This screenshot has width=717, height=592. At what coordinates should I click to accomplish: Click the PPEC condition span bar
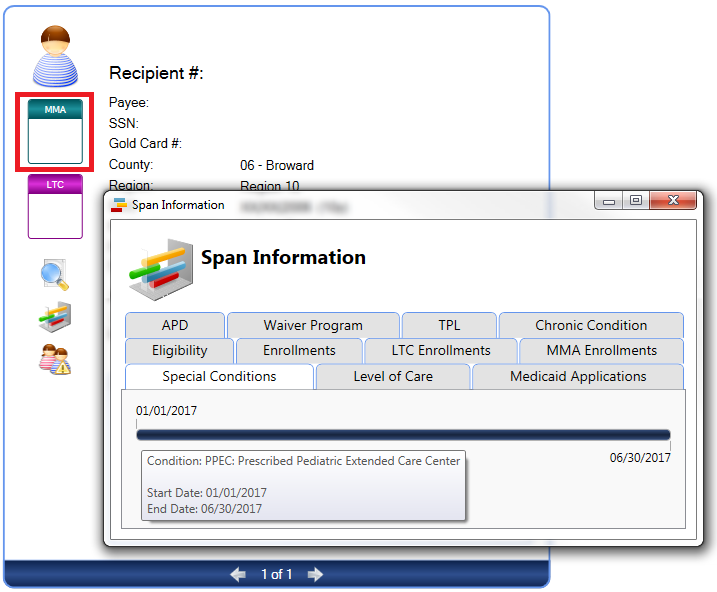(403, 435)
